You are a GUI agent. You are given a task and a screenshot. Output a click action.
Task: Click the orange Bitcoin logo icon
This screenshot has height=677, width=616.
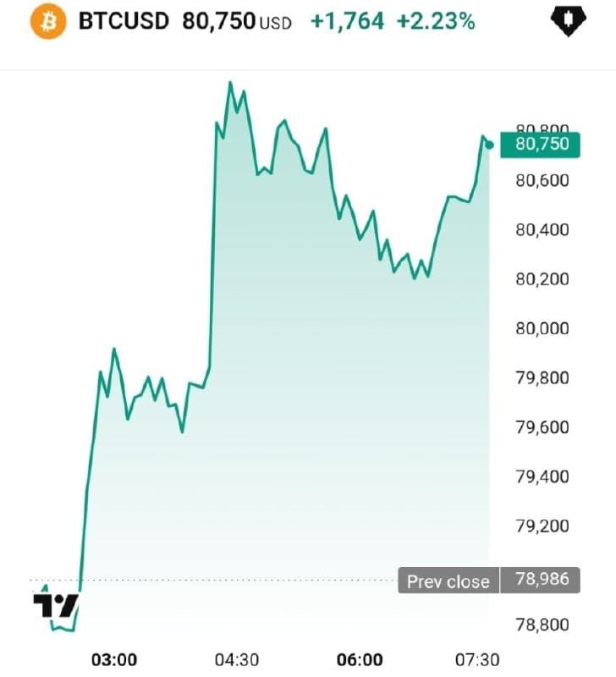[48, 20]
